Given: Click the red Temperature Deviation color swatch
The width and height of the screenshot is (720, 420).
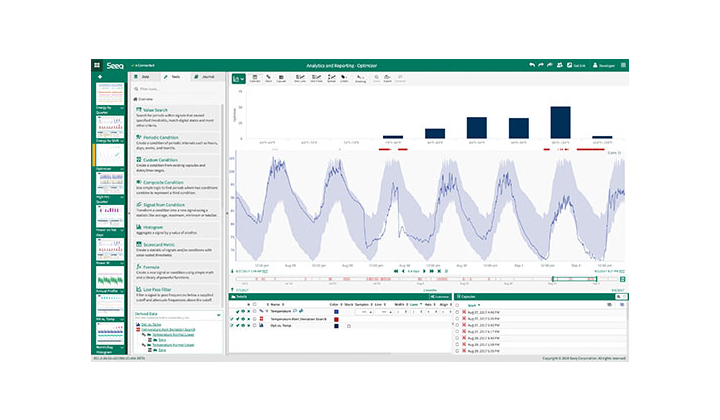Looking at the screenshot, I should pyautogui.click(x=336, y=319).
